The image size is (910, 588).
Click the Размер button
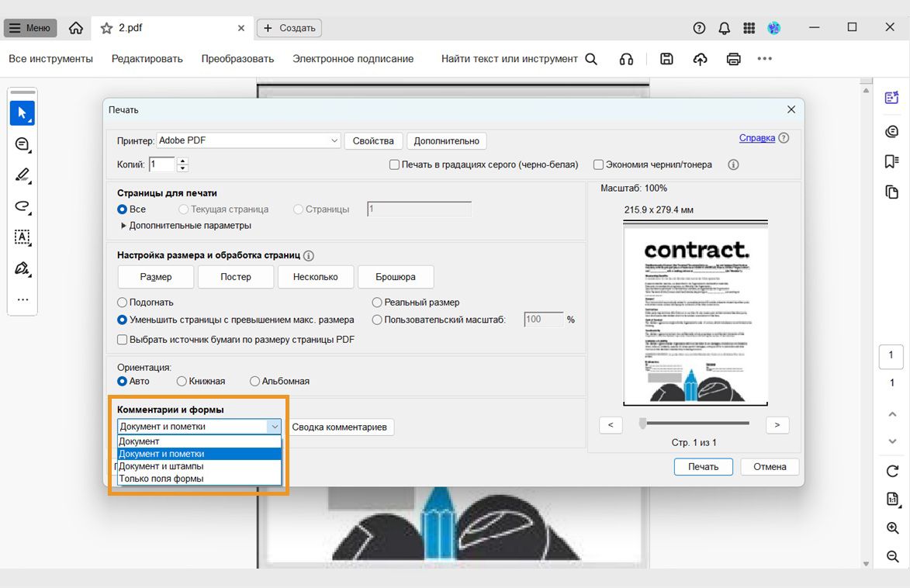pyautogui.click(x=155, y=277)
